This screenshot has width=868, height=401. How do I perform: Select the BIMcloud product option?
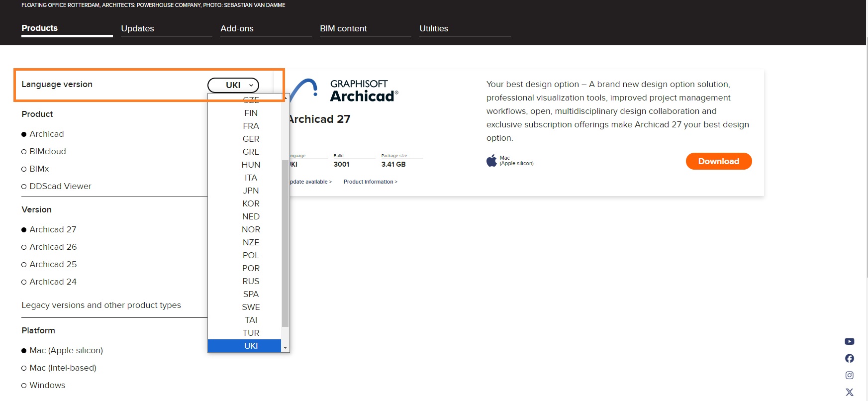click(44, 151)
